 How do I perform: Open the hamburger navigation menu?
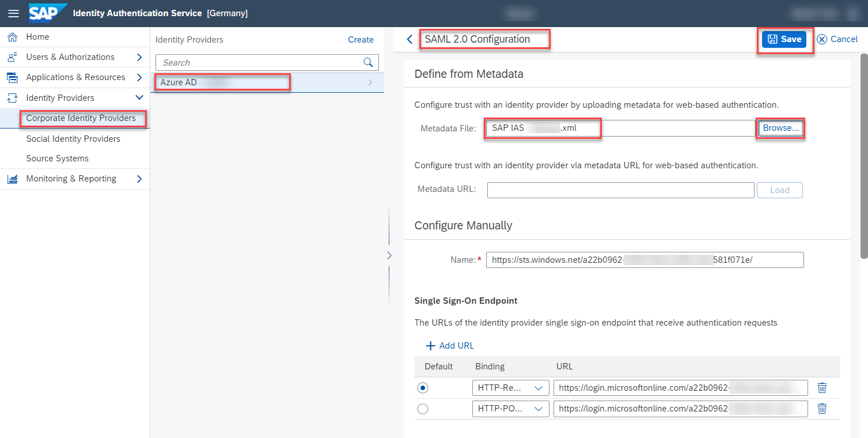pyautogui.click(x=13, y=13)
